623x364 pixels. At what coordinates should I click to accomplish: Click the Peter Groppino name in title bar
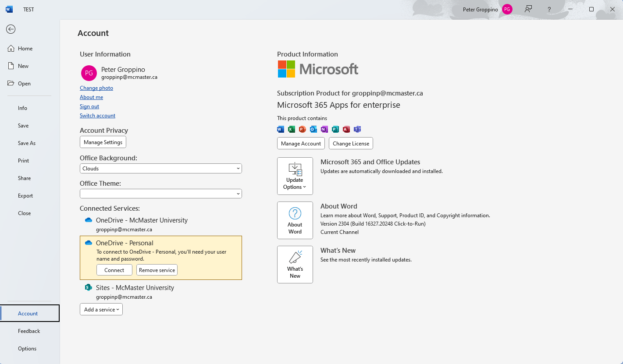(x=481, y=10)
